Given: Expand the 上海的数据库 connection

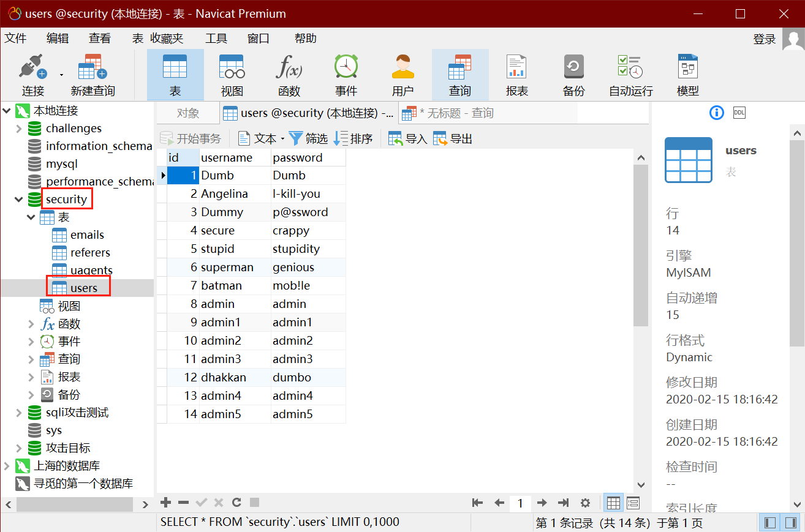Looking at the screenshot, I should point(7,466).
